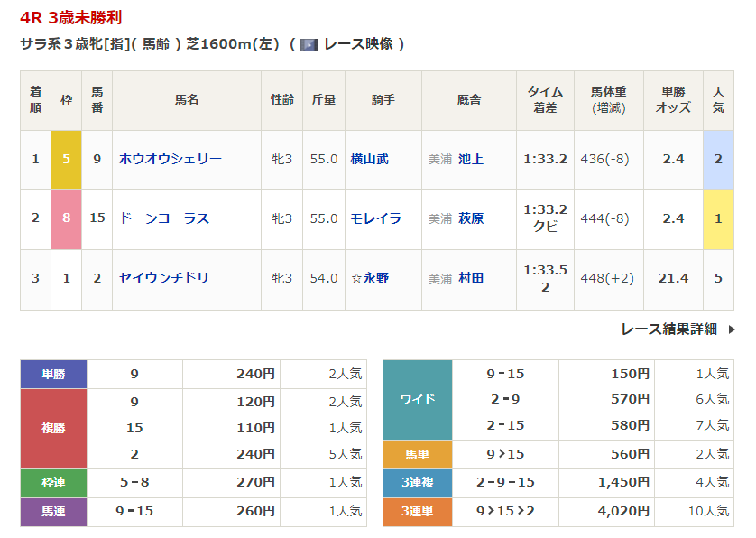The image size is (756, 538).
Task: Click the ワイド payout label
Action: (x=417, y=399)
